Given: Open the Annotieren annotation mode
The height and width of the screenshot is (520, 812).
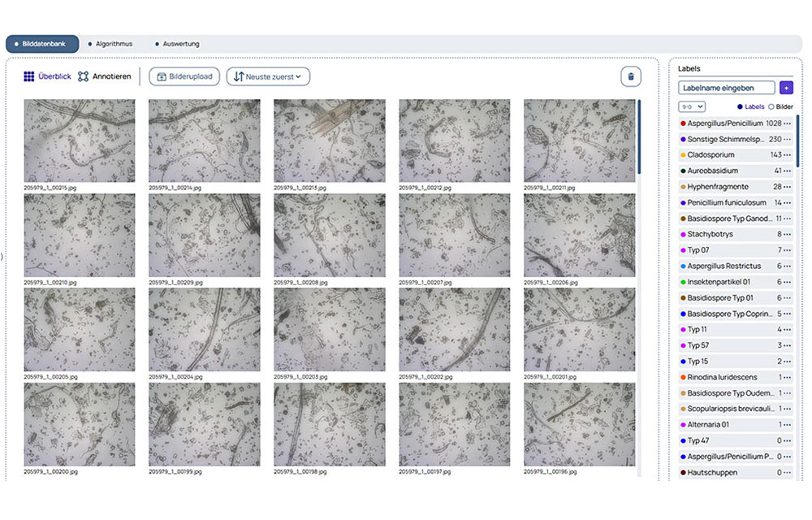Looking at the screenshot, I should [105, 76].
